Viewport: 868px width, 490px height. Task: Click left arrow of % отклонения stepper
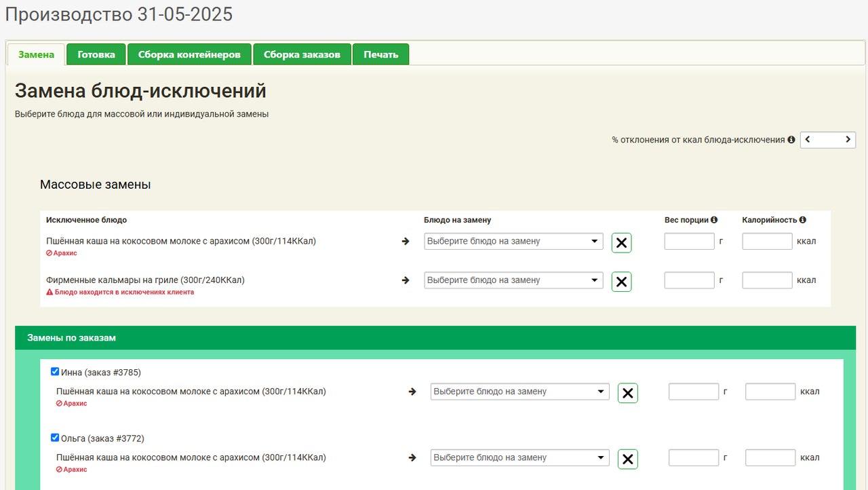pos(808,140)
